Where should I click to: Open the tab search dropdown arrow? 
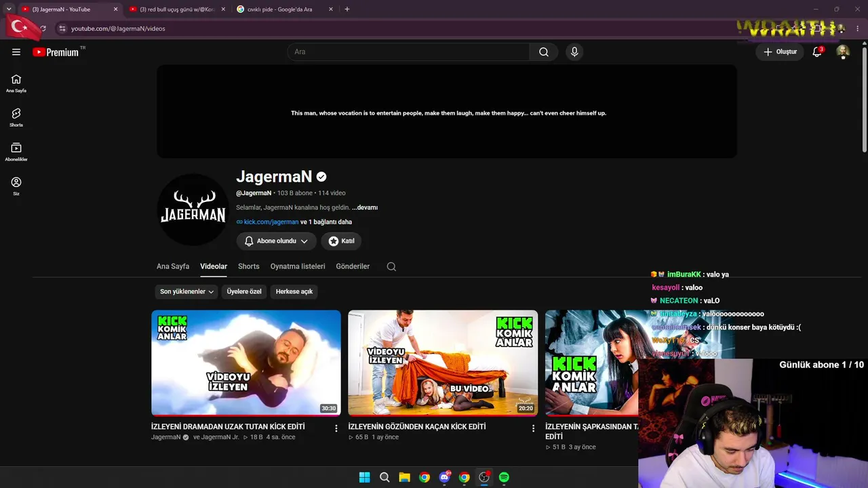(x=9, y=9)
